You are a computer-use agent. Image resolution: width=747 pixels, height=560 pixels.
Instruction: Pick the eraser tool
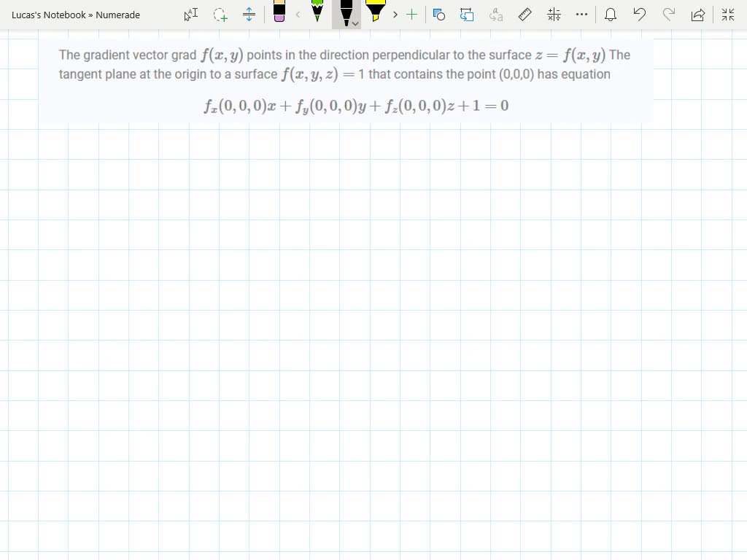coord(279,14)
